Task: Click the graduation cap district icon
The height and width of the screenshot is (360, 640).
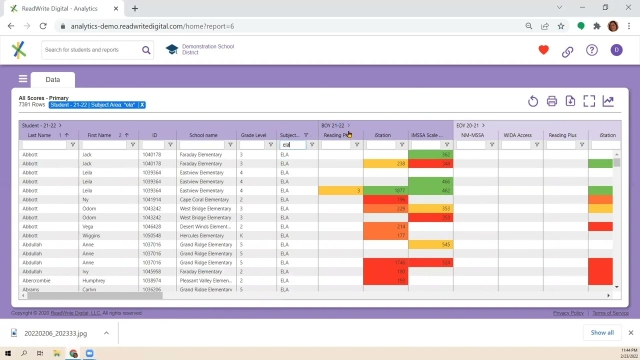Action: pyautogui.click(x=172, y=49)
